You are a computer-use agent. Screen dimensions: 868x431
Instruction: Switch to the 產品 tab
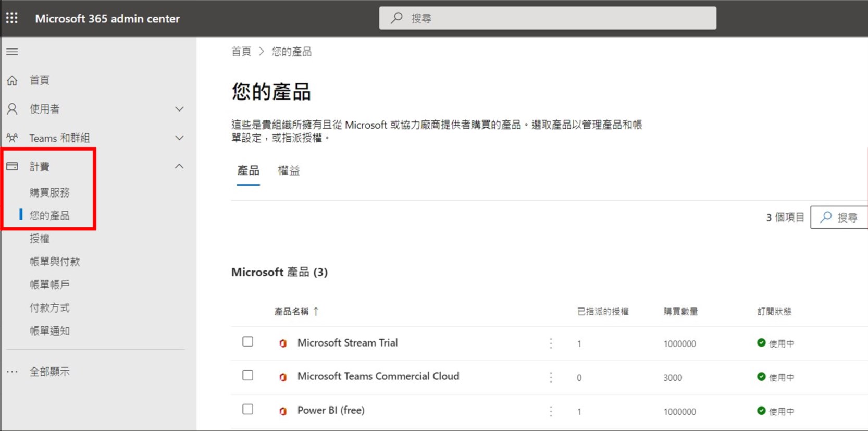[x=248, y=171]
